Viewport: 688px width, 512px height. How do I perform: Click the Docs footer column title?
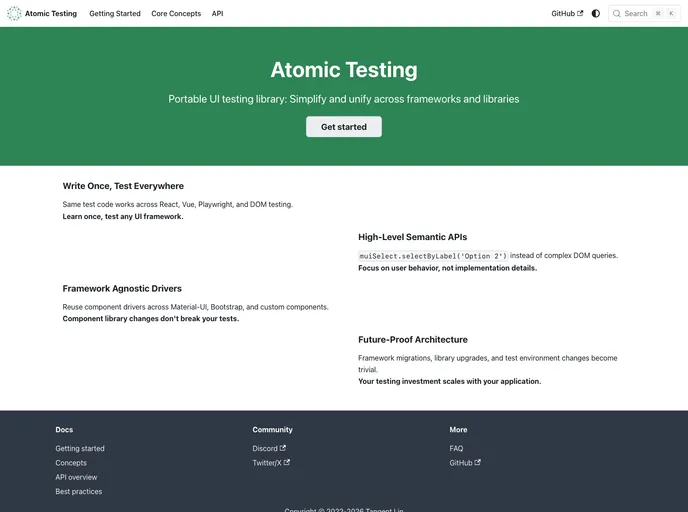coord(64,430)
